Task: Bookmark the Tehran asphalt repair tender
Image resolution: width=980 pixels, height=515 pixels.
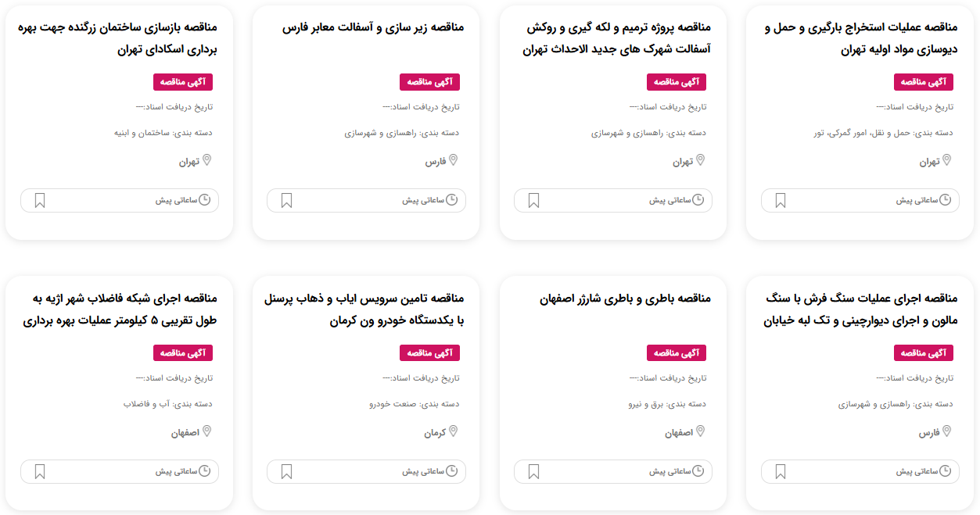Action: coord(533,201)
